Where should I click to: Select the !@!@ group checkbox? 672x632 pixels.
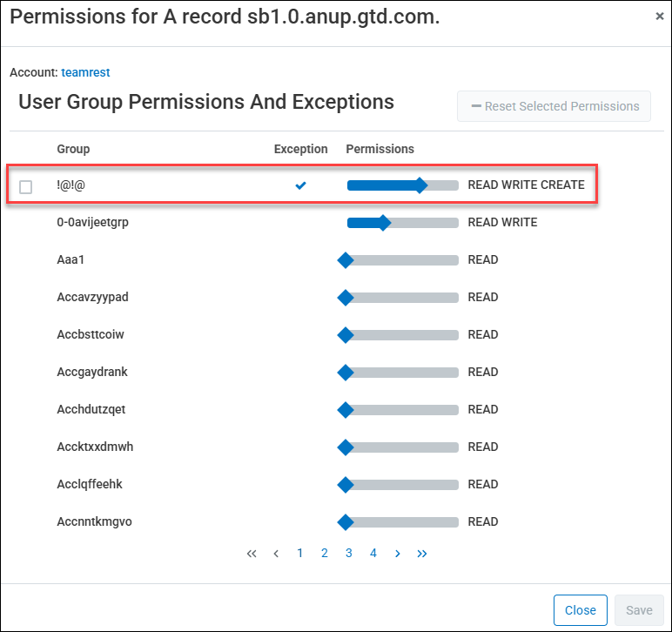(x=26, y=187)
